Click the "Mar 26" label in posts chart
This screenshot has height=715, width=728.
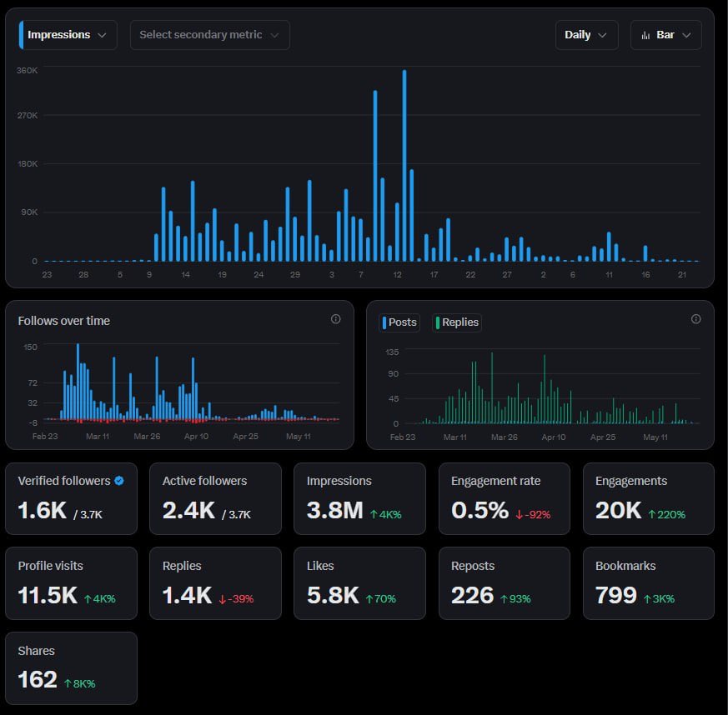pos(505,437)
